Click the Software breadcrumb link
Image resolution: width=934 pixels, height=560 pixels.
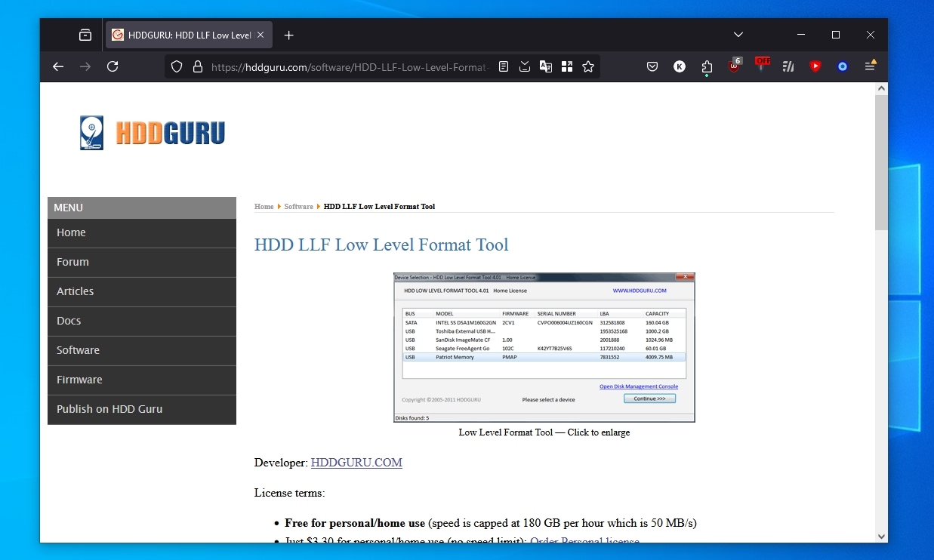(298, 206)
